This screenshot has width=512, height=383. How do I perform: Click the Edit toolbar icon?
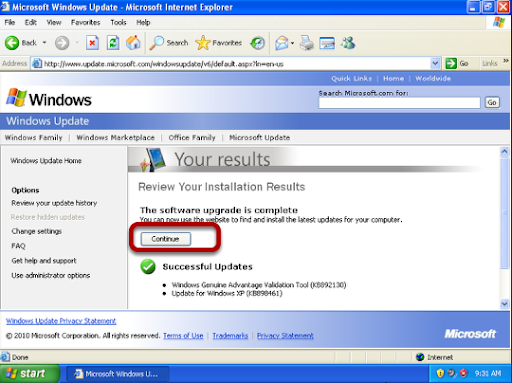click(327, 43)
